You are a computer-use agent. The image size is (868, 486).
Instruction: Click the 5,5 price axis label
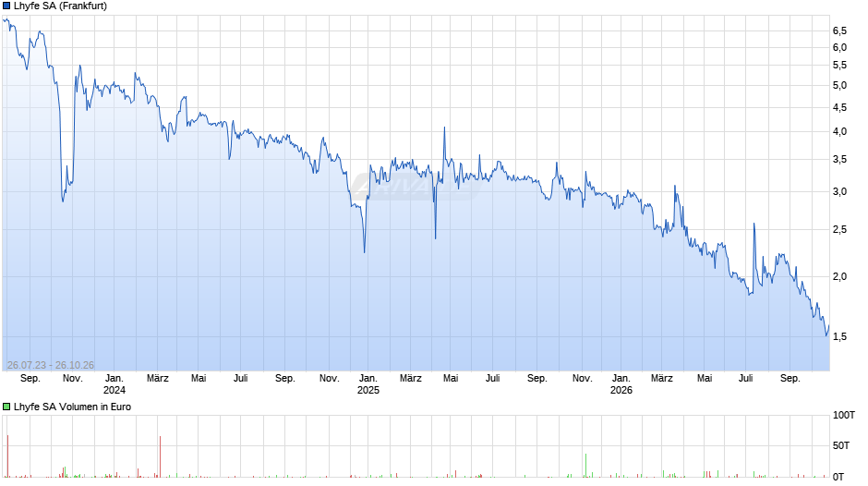point(839,66)
